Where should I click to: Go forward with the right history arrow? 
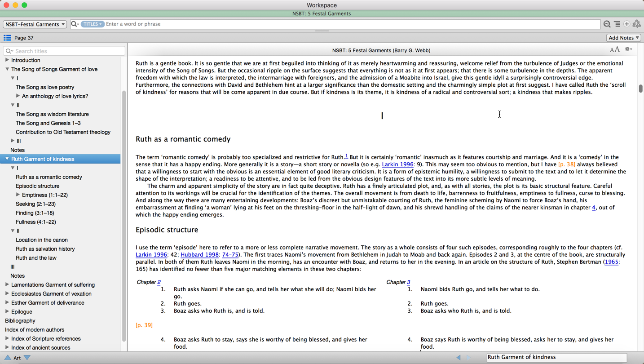pyautogui.click(x=468, y=358)
